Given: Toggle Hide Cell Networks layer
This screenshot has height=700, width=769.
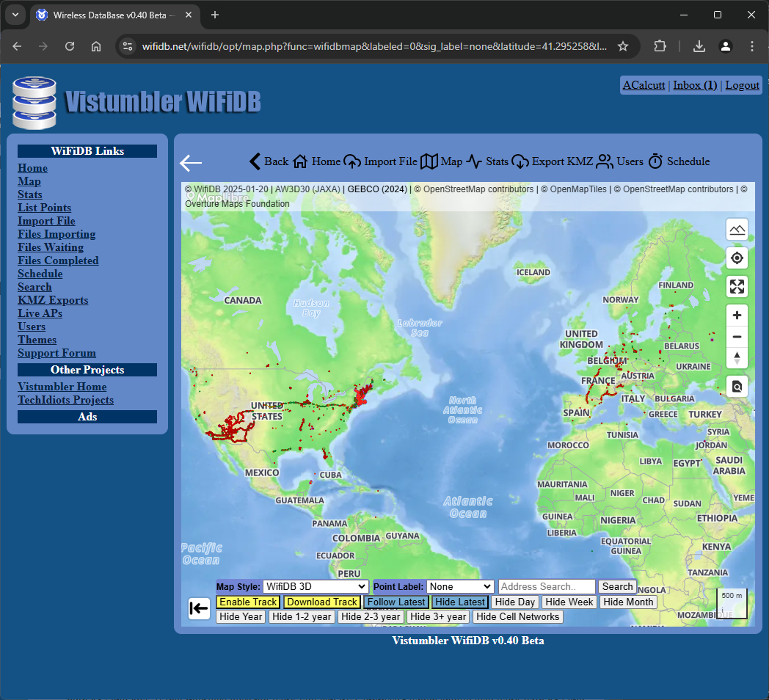Looking at the screenshot, I should click(518, 616).
